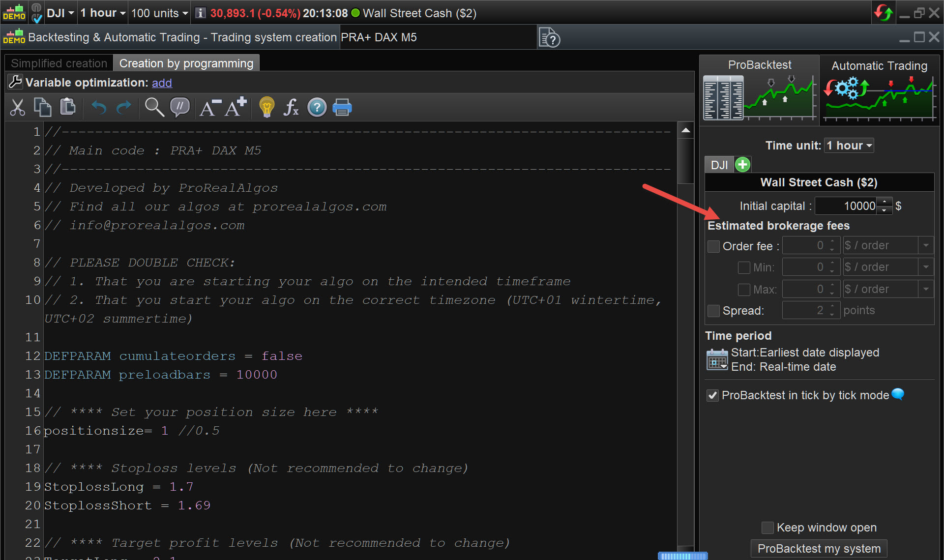Open the fx function library icon
The width and height of the screenshot is (944, 560).
[x=291, y=107]
